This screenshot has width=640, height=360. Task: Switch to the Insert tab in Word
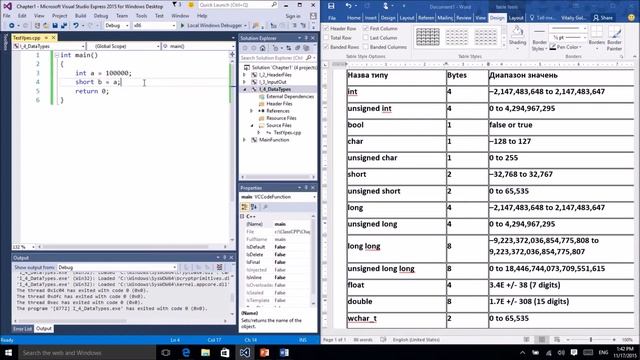click(371, 18)
